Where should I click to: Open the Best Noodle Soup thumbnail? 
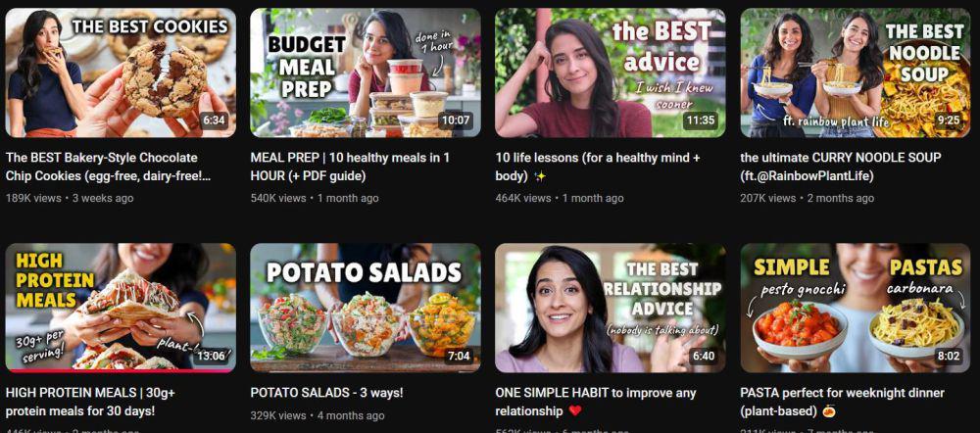pos(856,72)
